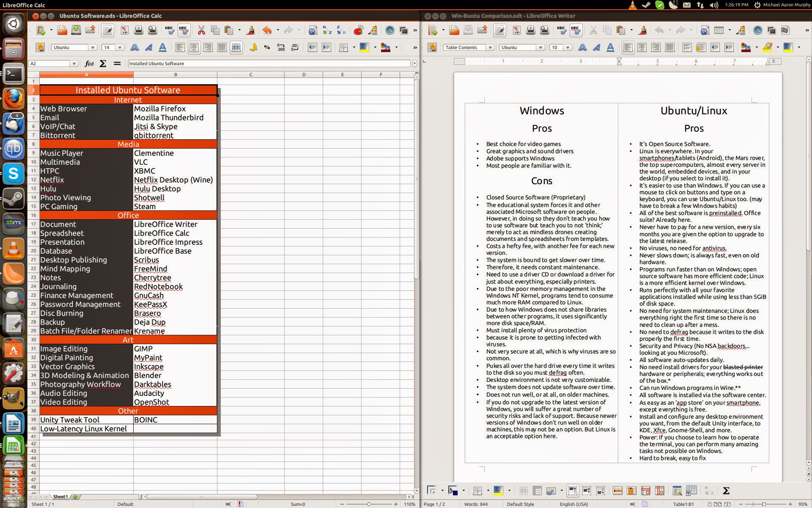Viewport: 812px width, 508px height.
Task: Select cell containing Mozilla Firefox
Action: point(175,108)
